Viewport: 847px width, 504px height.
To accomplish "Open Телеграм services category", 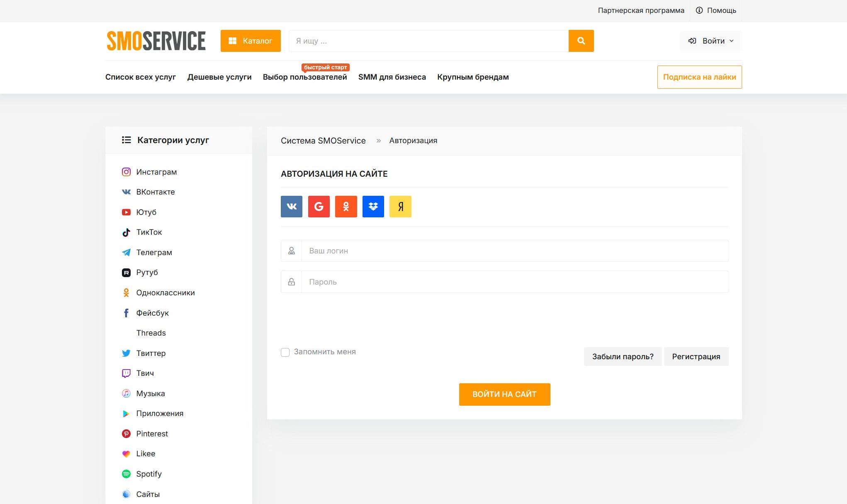I will 154,252.
